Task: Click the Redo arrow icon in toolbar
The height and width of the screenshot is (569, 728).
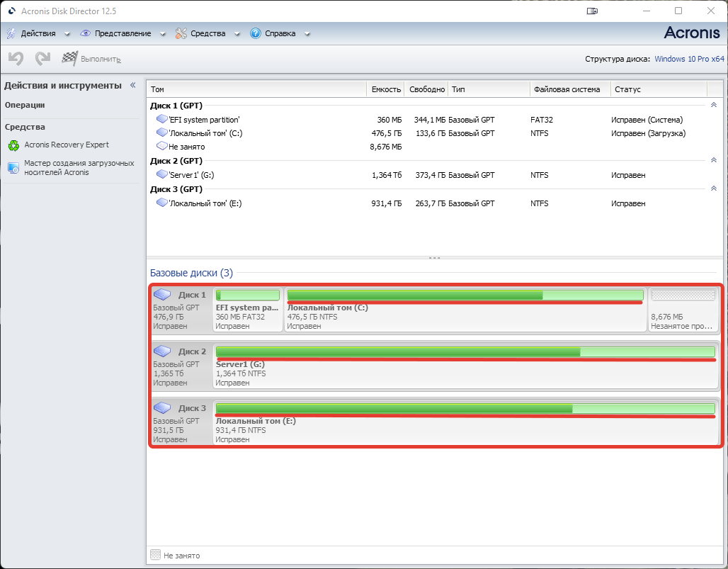Action: (42, 59)
